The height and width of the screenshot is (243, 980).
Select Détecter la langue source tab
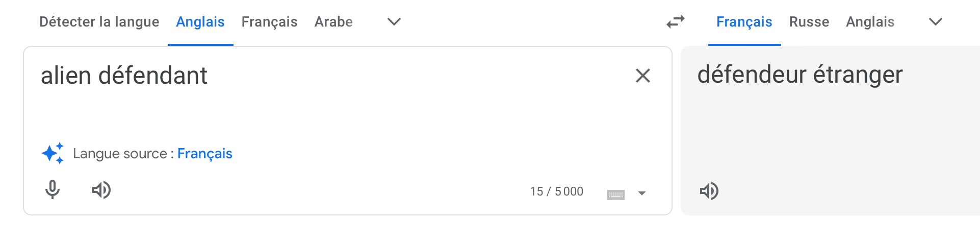tap(99, 22)
